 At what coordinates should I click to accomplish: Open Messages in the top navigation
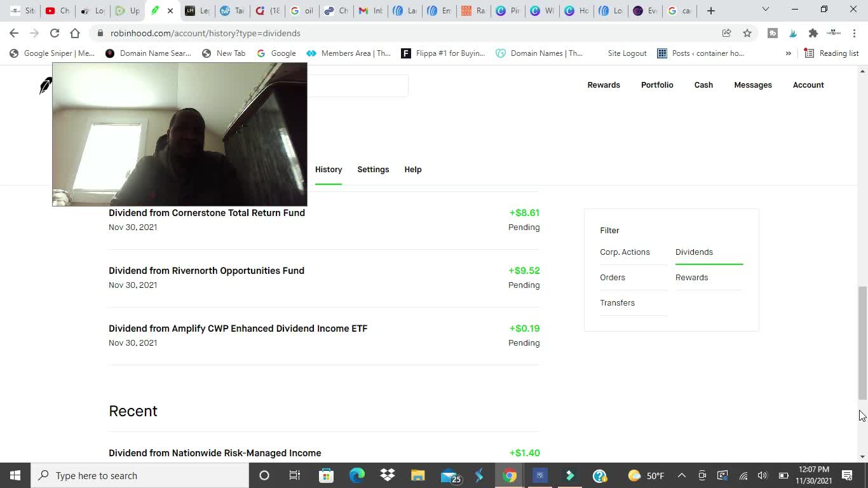(753, 85)
